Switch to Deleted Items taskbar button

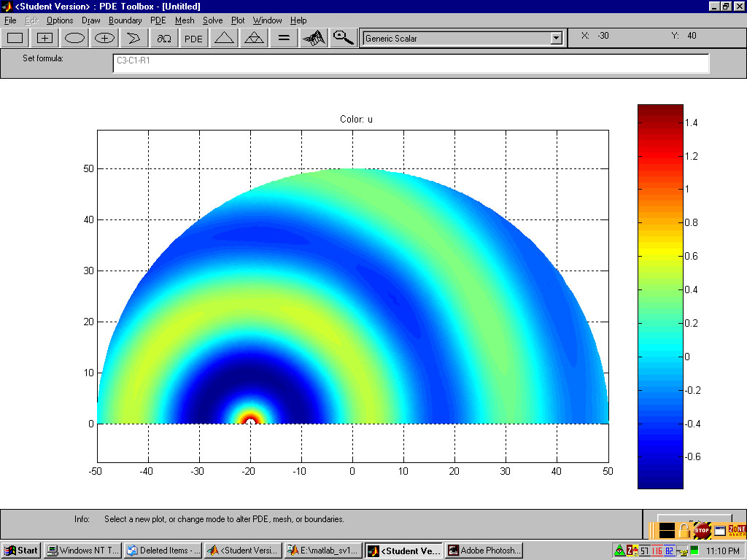click(x=163, y=551)
